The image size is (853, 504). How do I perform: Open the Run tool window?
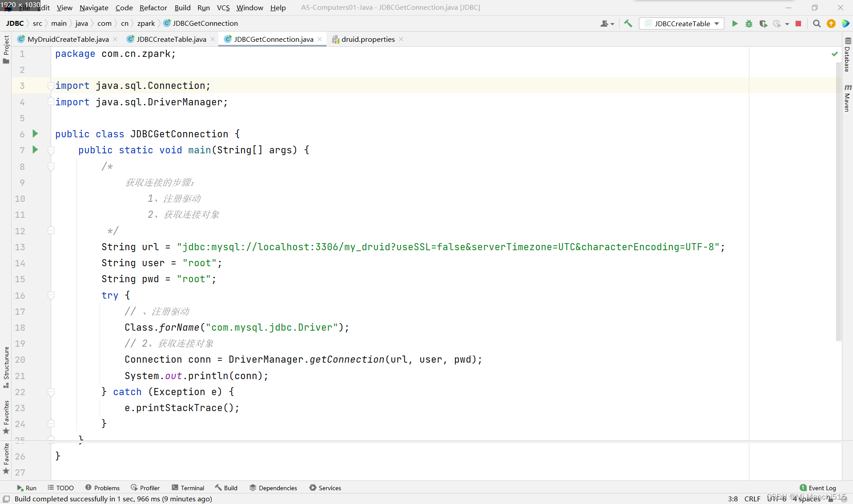(x=27, y=488)
